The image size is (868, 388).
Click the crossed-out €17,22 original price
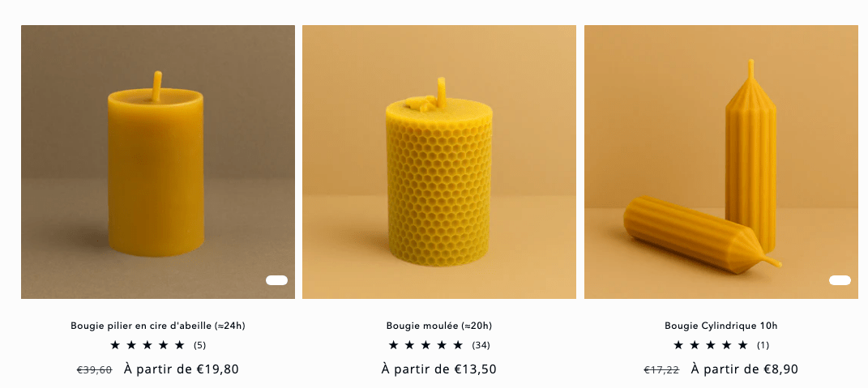coord(661,369)
